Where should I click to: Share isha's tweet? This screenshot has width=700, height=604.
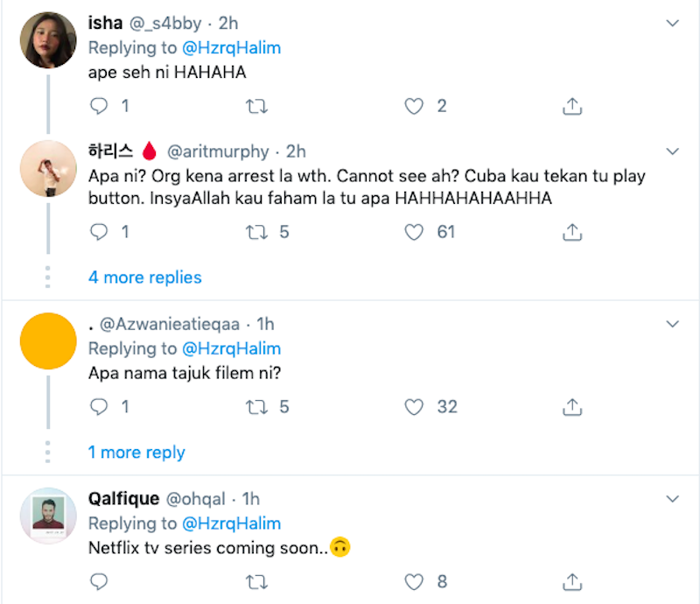[571, 107]
